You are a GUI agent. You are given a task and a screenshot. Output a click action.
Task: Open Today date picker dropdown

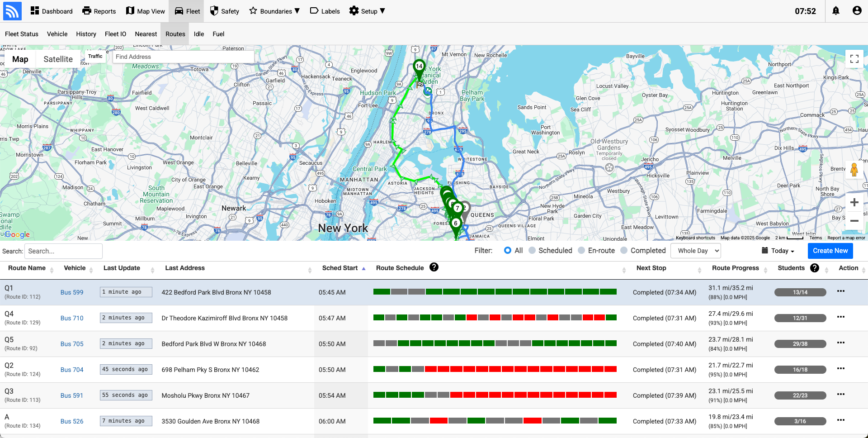(x=778, y=251)
